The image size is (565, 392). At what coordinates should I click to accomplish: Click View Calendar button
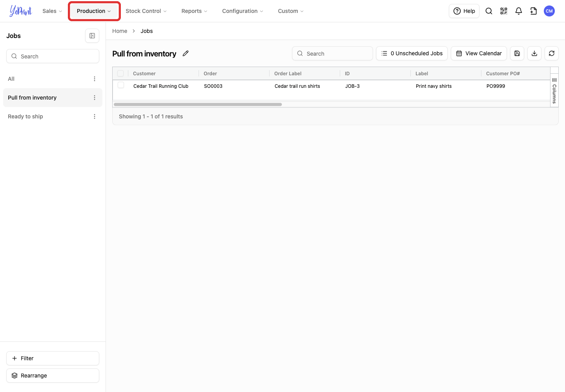[x=479, y=53]
